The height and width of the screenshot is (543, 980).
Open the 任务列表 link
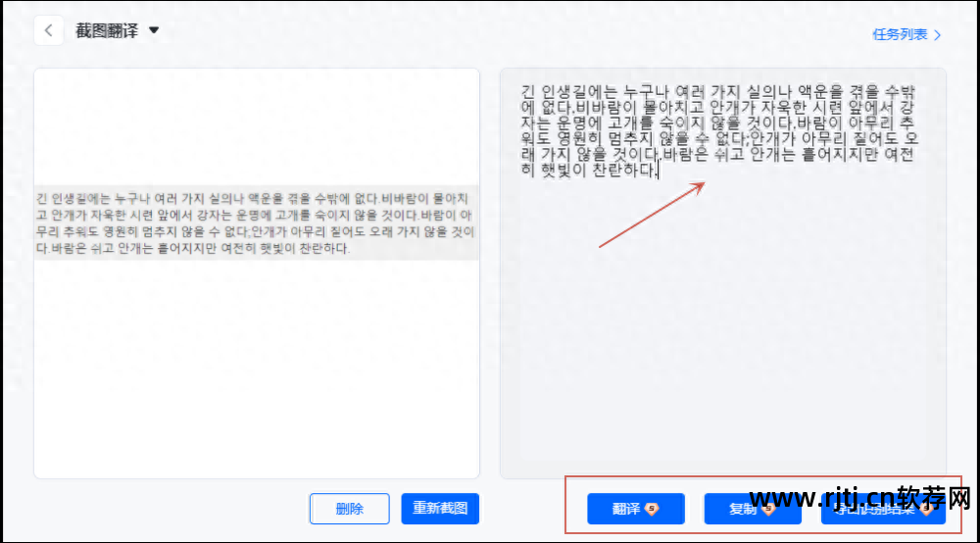[x=906, y=34]
